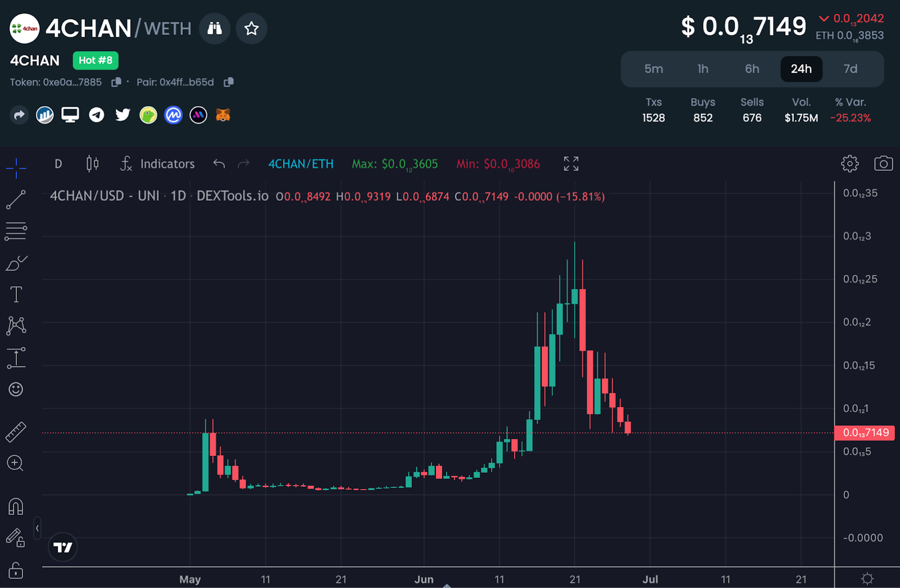Click the 4CHAN/USD chart legend title

pos(159,196)
